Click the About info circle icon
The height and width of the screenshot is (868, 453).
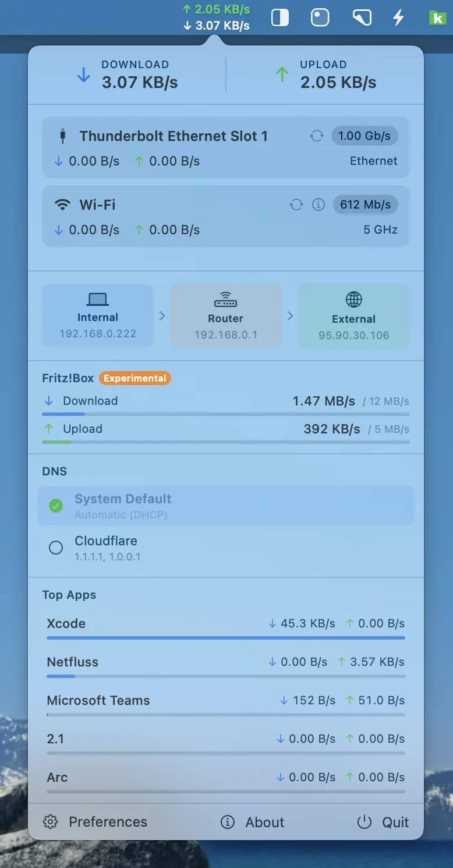(x=228, y=822)
